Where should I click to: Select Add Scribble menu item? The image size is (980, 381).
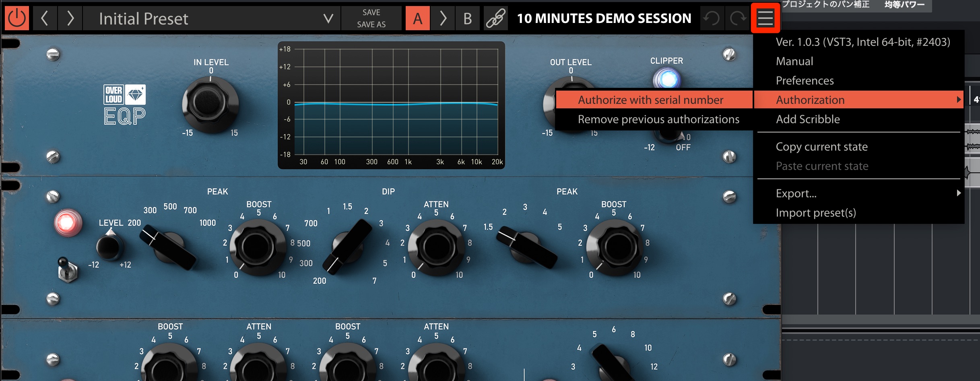(858, 119)
